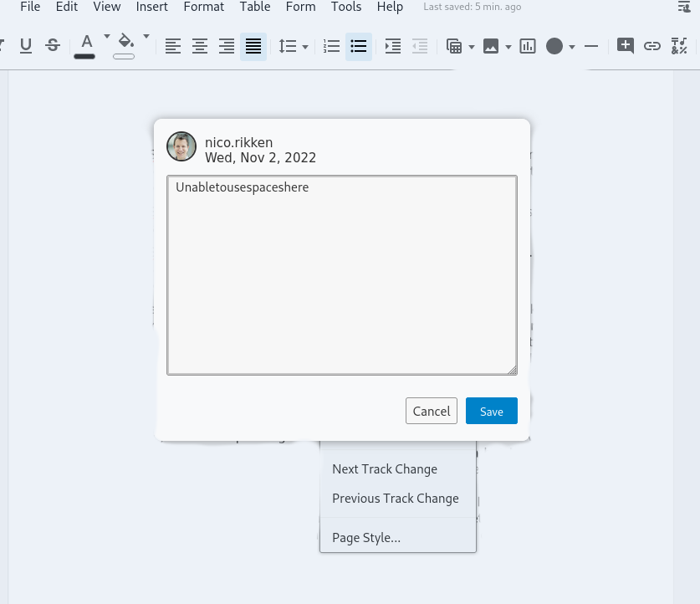Toggle underline formatting
The width and height of the screenshot is (700, 604).
(x=26, y=46)
